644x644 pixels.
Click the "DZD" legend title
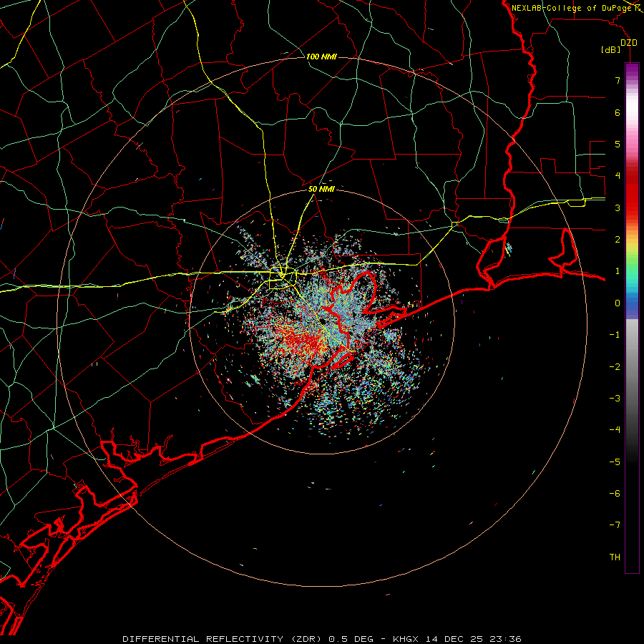629,43
